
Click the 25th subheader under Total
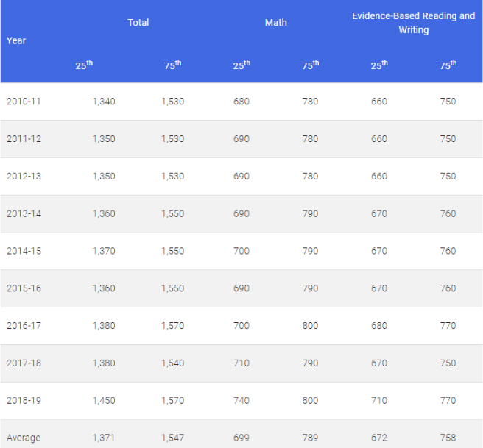coord(84,65)
